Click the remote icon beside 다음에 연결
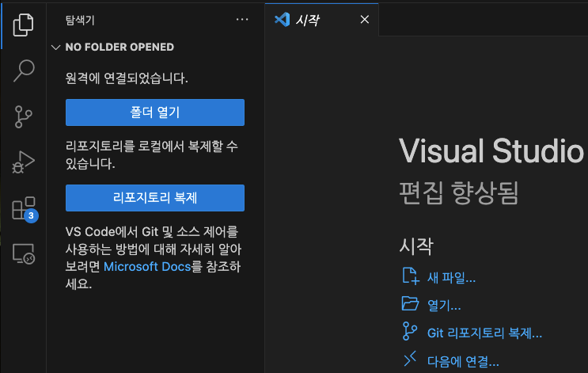Image resolution: width=588 pixels, height=373 pixels. coord(410,359)
